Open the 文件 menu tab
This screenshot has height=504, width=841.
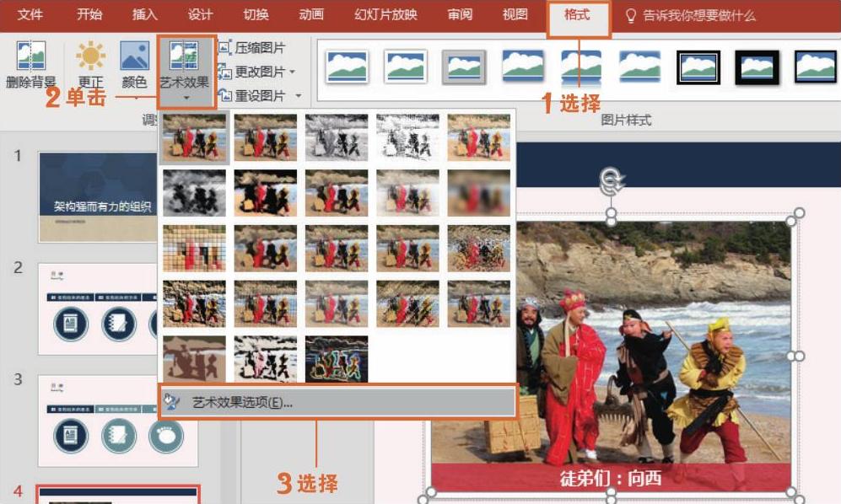(x=30, y=14)
